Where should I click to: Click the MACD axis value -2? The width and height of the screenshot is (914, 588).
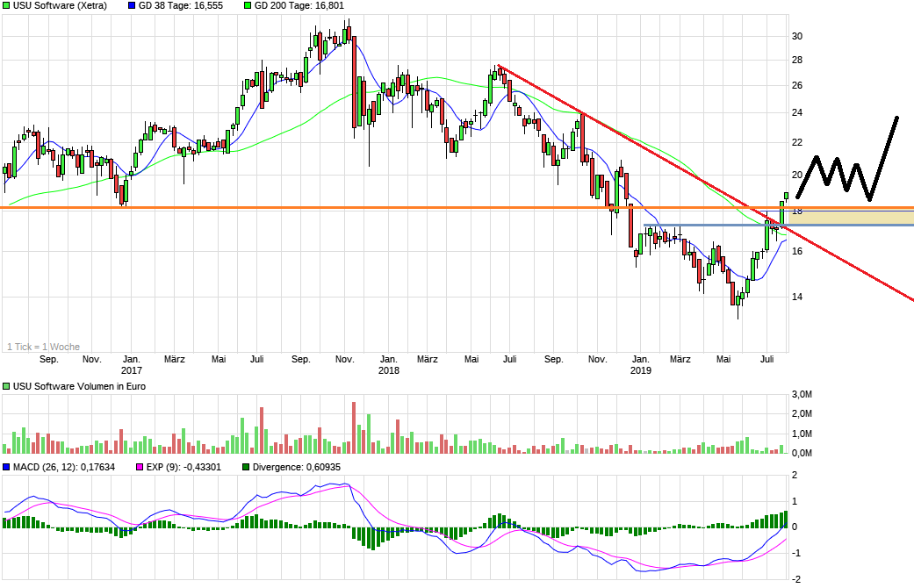click(795, 579)
